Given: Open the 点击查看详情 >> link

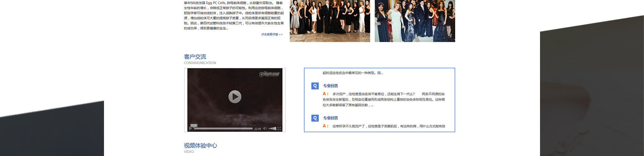Looking at the screenshot, I should (272, 35).
